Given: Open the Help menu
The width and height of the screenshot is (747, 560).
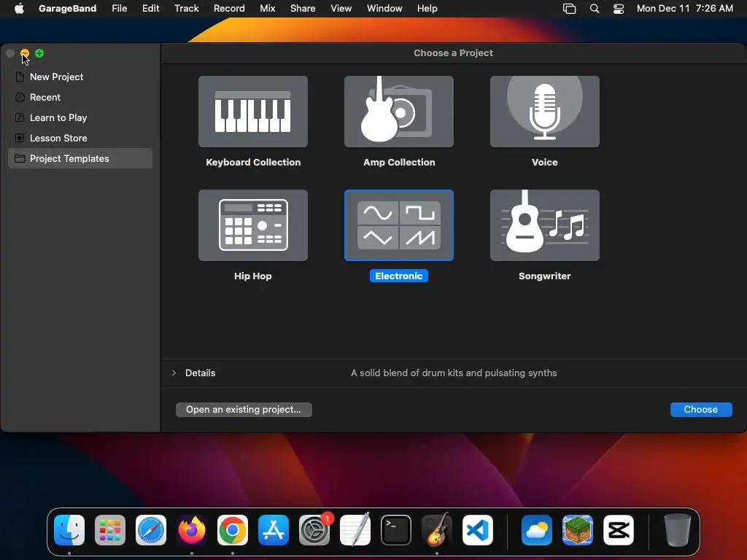Looking at the screenshot, I should pos(427,8).
